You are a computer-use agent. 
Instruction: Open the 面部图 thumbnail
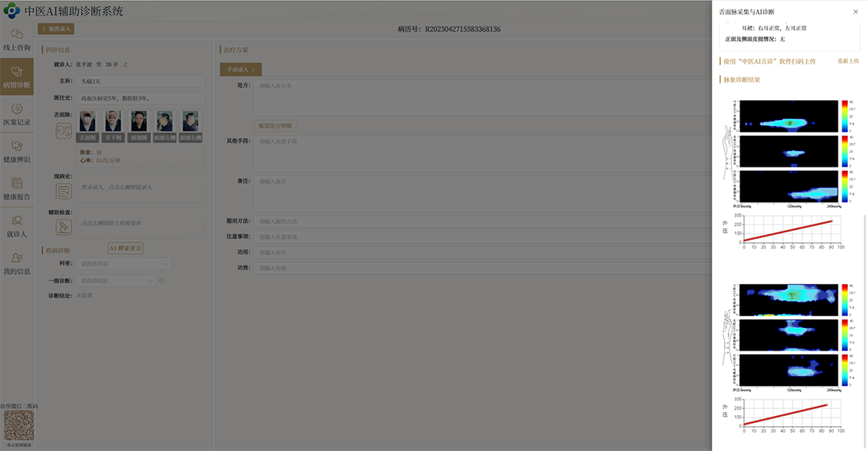click(x=139, y=125)
